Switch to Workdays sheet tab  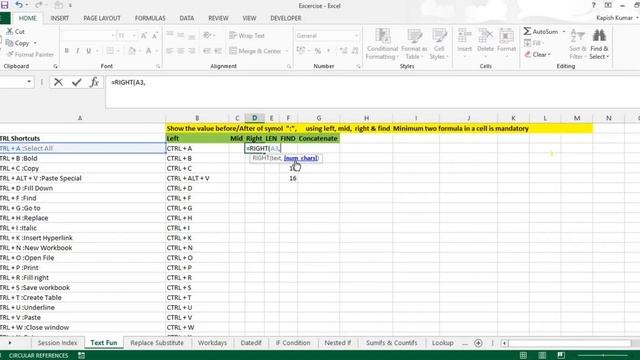[212, 343]
